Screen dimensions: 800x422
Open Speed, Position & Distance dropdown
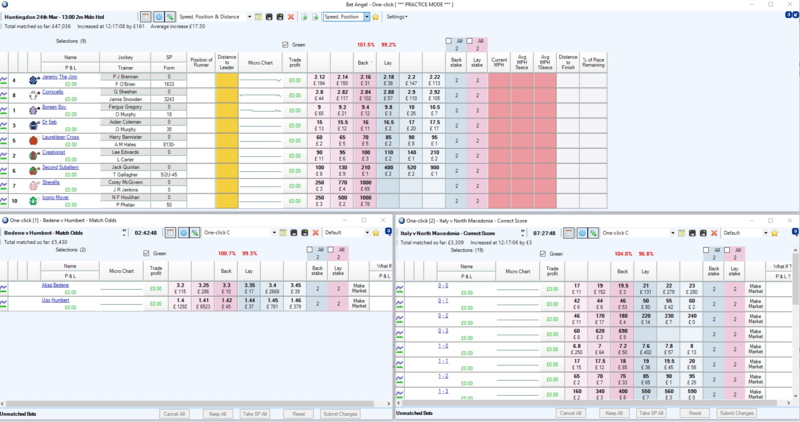[x=249, y=17]
